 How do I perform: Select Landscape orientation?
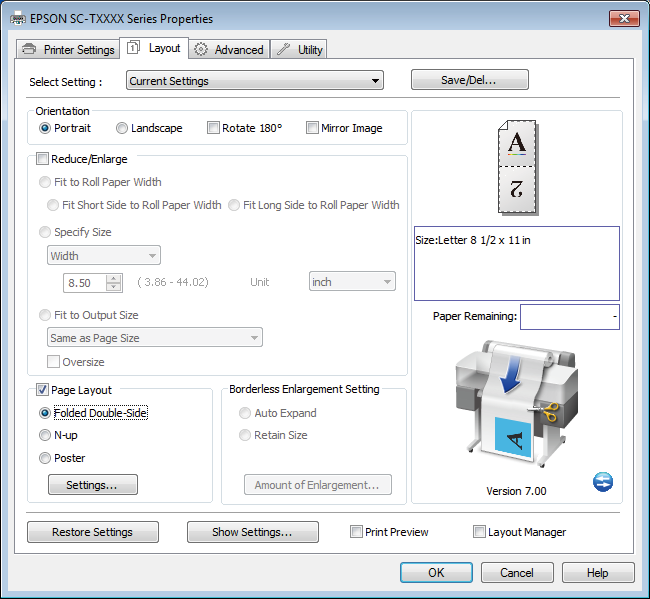coord(149,128)
